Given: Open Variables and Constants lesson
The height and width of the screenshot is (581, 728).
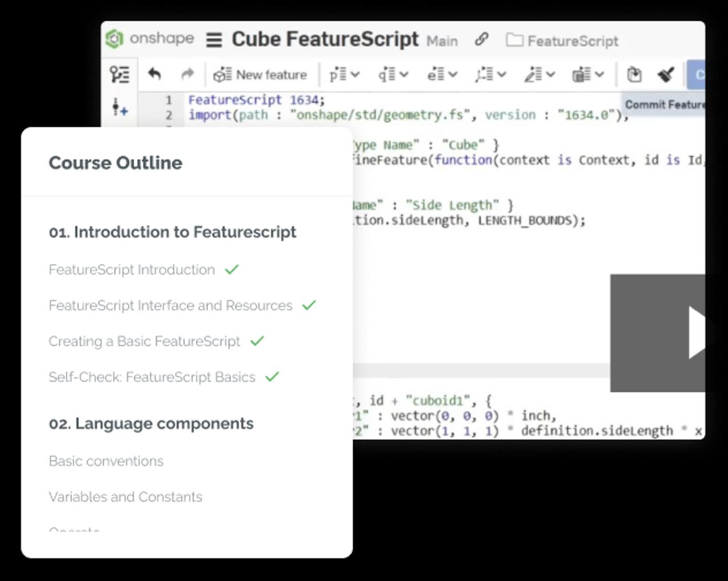Looking at the screenshot, I should pyautogui.click(x=126, y=497).
